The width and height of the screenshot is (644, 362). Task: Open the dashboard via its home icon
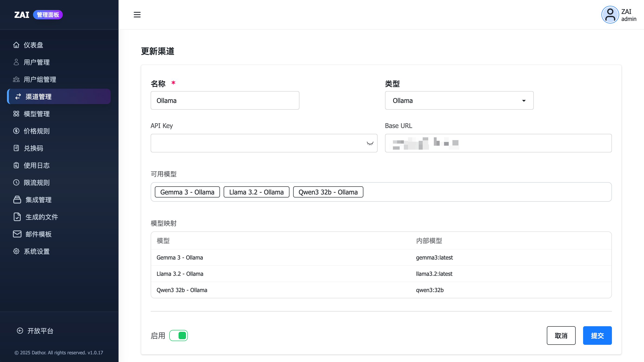[x=16, y=45]
